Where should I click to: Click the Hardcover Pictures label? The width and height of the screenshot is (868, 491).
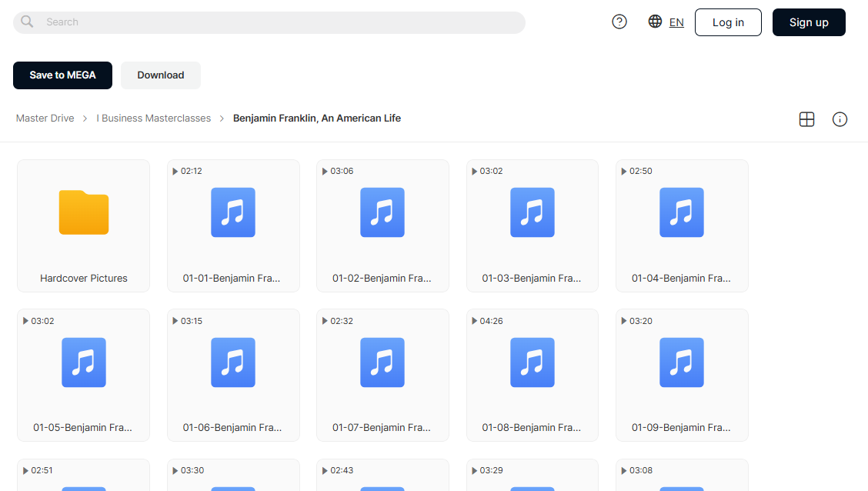point(84,279)
